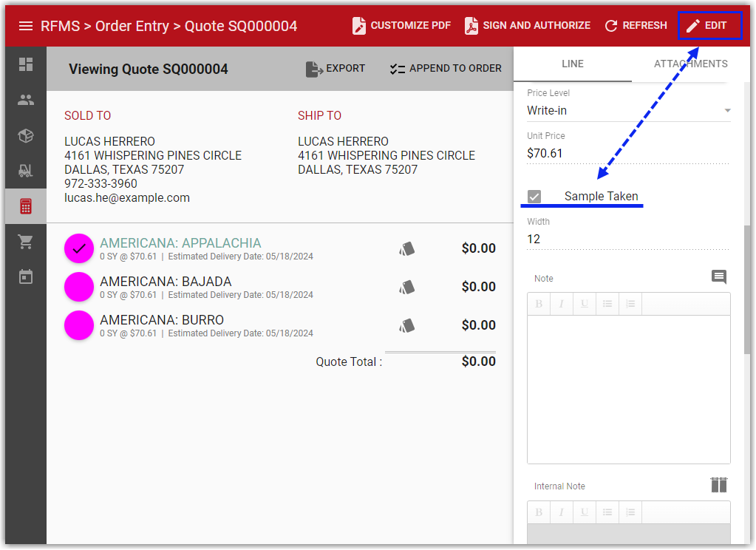The height and width of the screenshot is (550, 756).
Task: Open the forklift inventory sidebar icon
Action: (x=26, y=170)
